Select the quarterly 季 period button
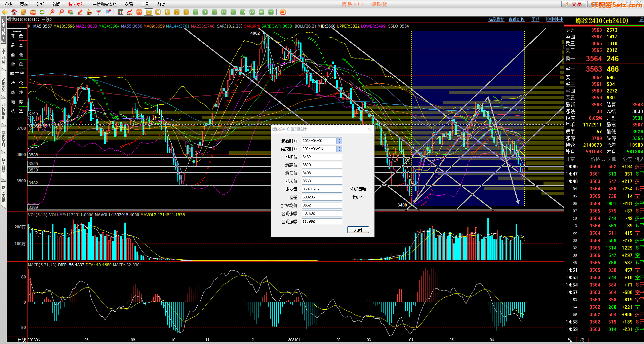This screenshot has height=344, width=644. point(177,12)
